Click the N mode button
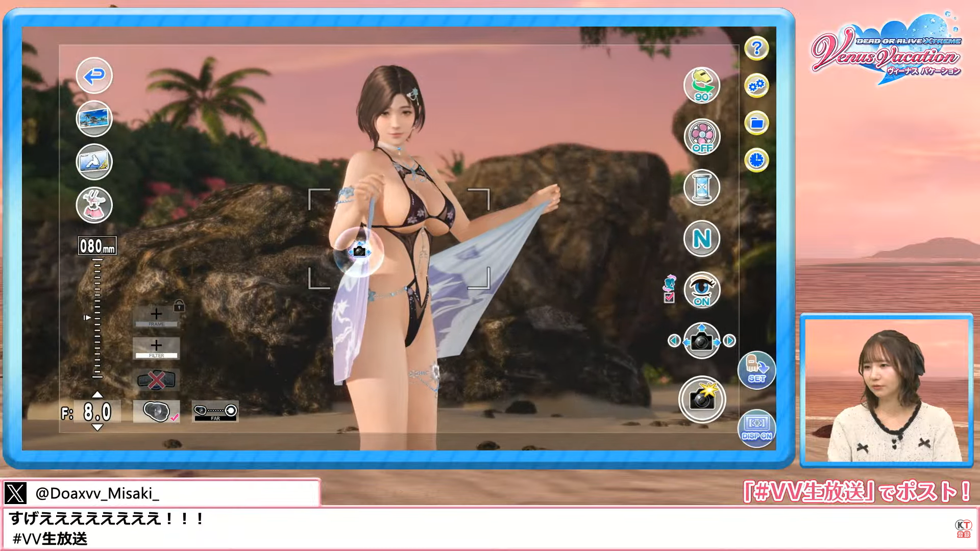 [701, 238]
